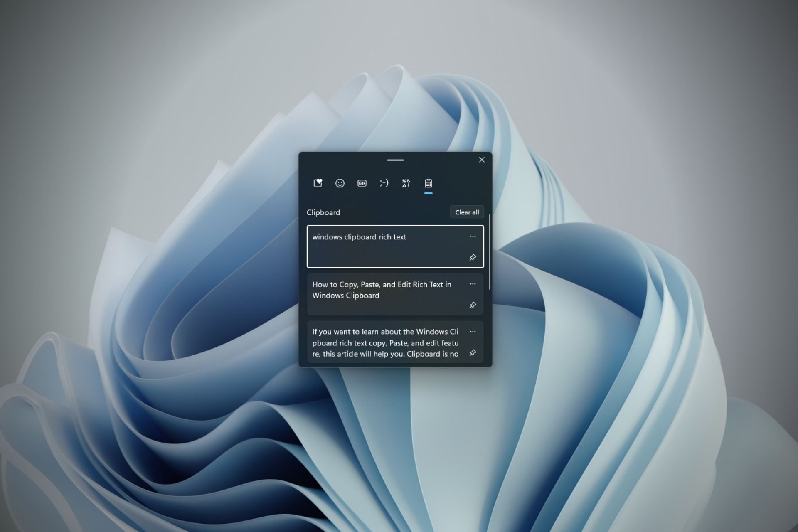Viewport: 798px width, 532px height.
Task: Click Clear all to erase clipboard
Action: point(467,212)
